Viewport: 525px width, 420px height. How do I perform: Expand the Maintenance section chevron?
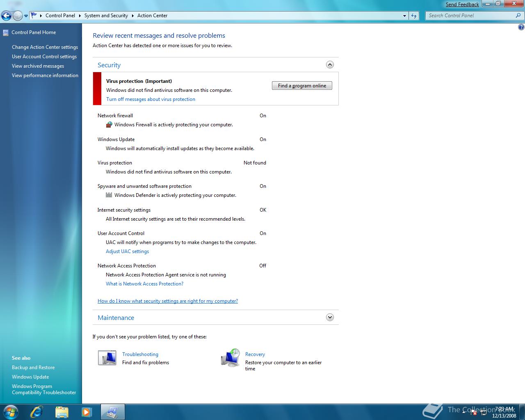coord(330,317)
